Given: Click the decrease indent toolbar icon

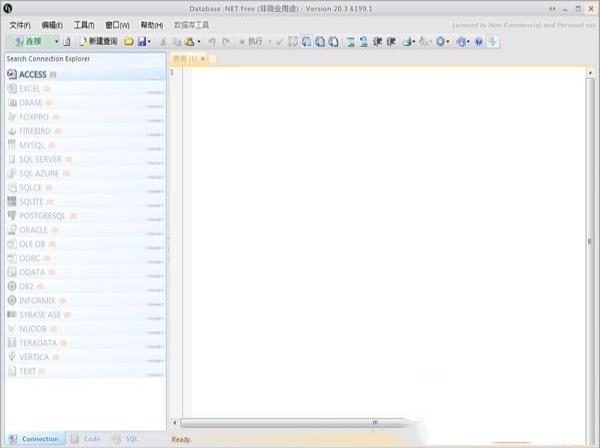Looking at the screenshot, I should [x=377, y=41].
